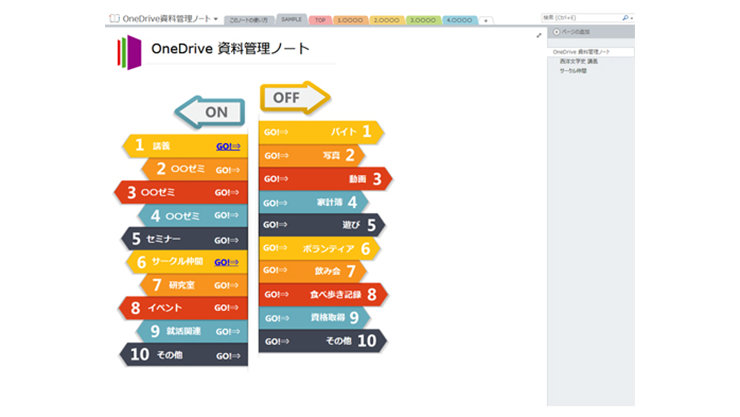The height and width of the screenshot is (417, 740).
Task: Select the 4.OOOO section tab
Action: point(458,19)
